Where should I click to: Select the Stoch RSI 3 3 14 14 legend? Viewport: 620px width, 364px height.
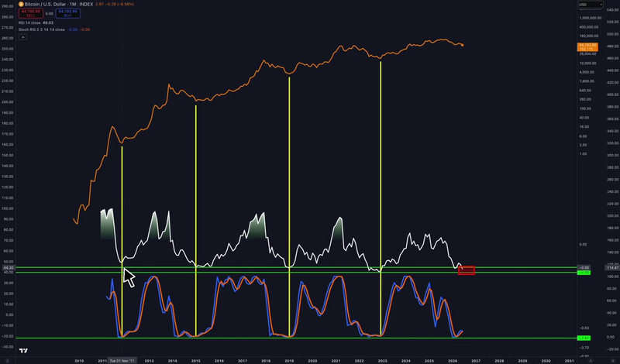pos(42,29)
